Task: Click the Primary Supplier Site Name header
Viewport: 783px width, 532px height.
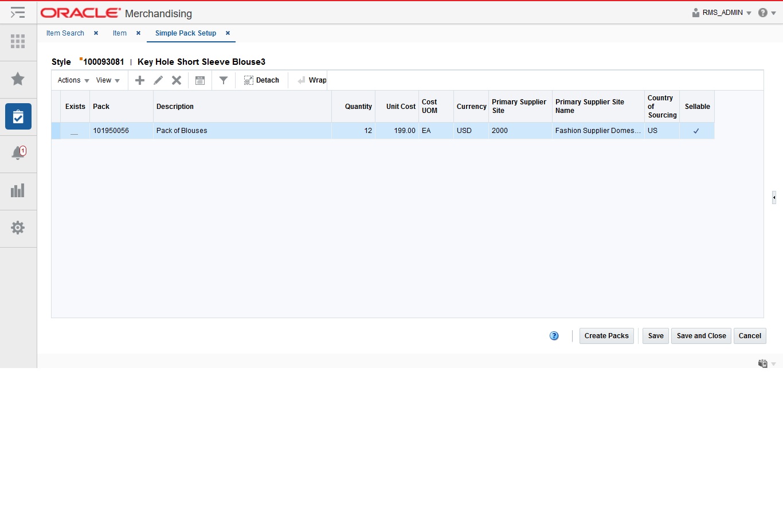Action: (598, 107)
